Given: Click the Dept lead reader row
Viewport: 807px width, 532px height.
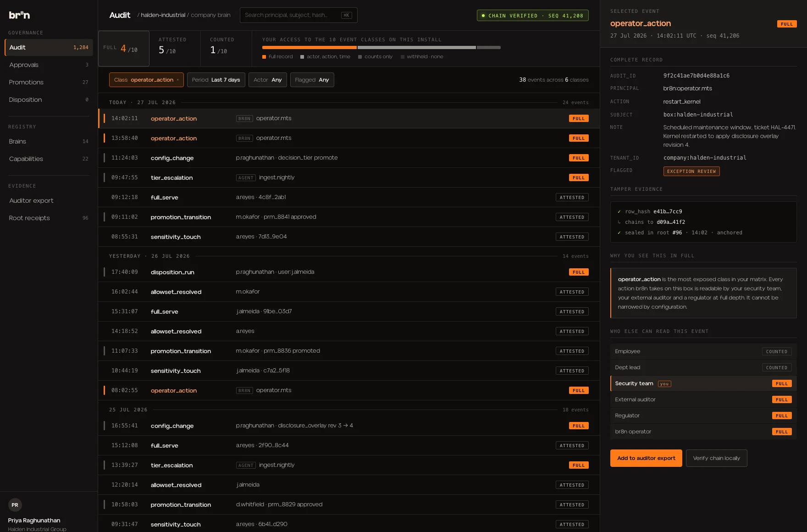Looking at the screenshot, I should point(703,367).
